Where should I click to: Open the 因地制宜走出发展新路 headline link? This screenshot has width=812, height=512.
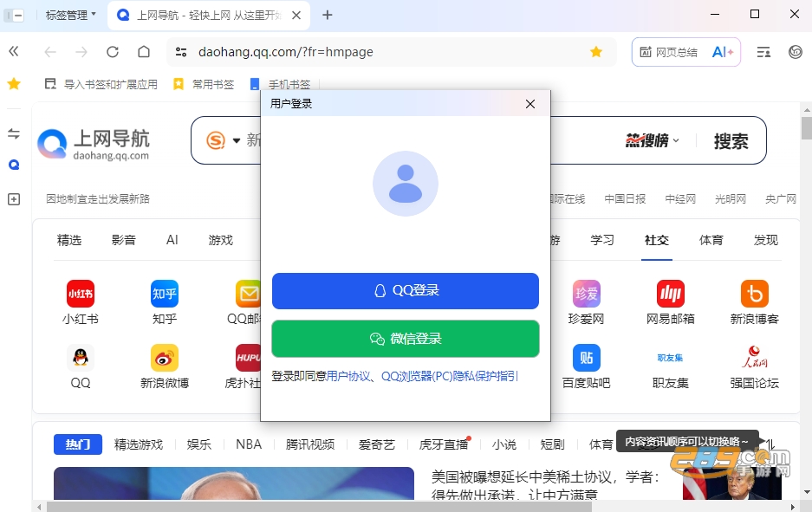coord(98,198)
